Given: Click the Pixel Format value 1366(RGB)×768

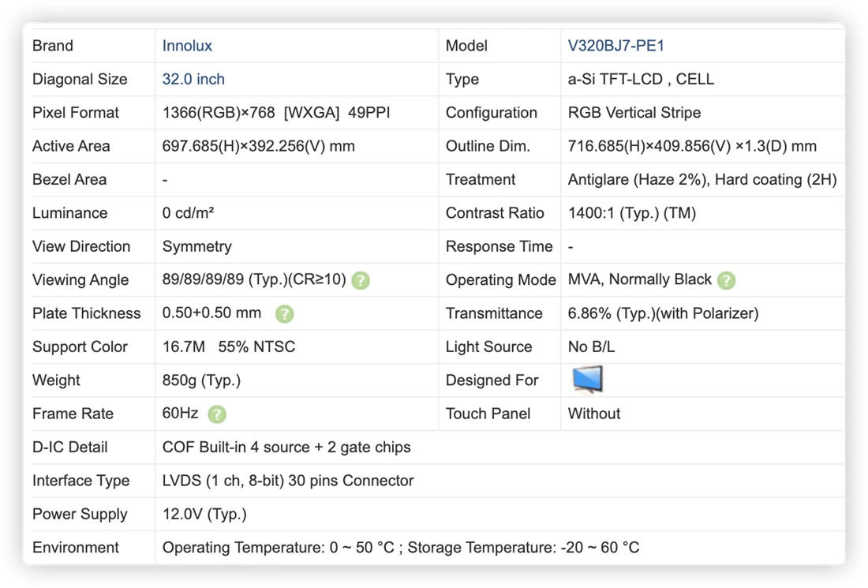Looking at the screenshot, I should (218, 112).
